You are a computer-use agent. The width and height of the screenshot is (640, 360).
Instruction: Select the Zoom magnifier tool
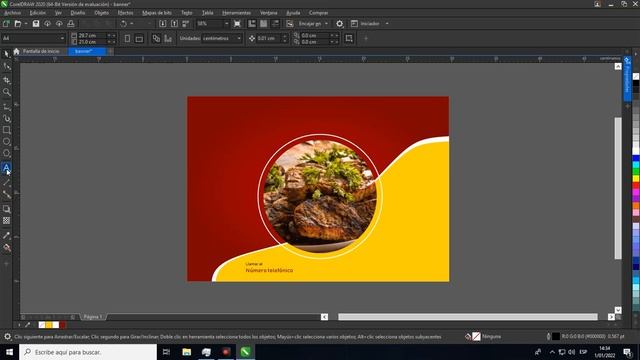[x=7, y=92]
